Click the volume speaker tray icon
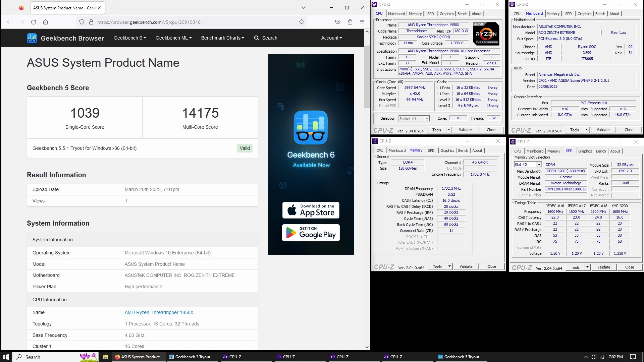This screenshot has width=644, height=362. [594, 357]
